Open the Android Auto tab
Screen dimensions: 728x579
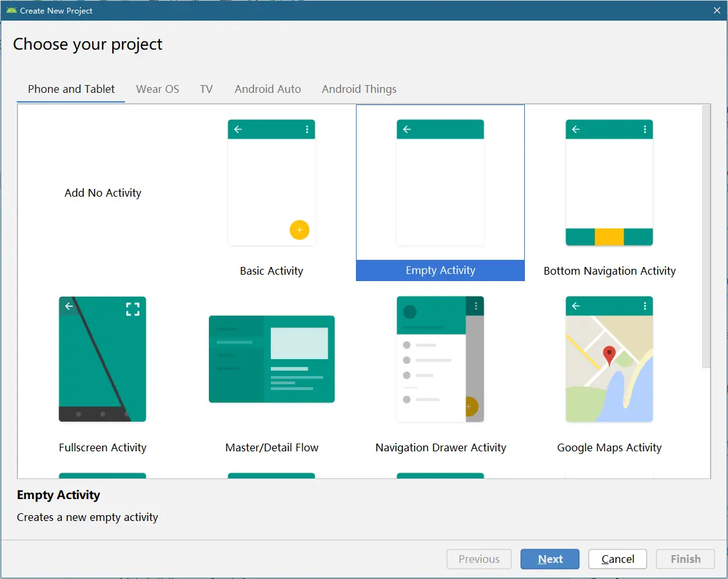pos(268,89)
